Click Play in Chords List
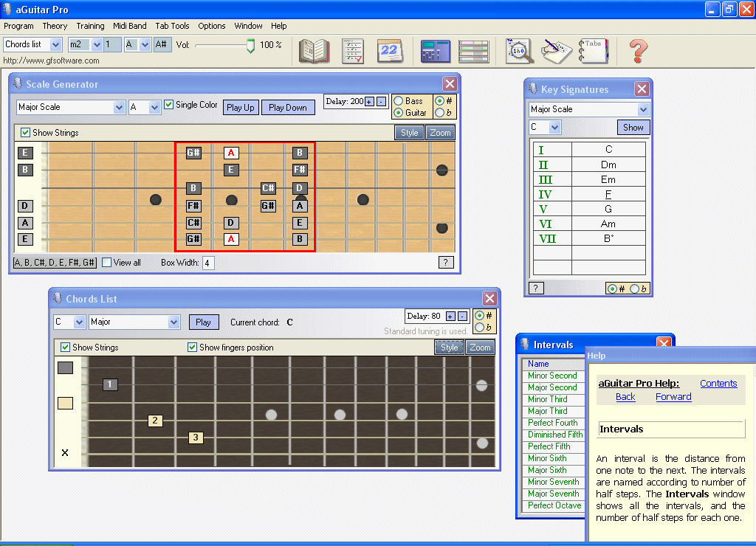This screenshot has width=756, height=546. tap(204, 322)
